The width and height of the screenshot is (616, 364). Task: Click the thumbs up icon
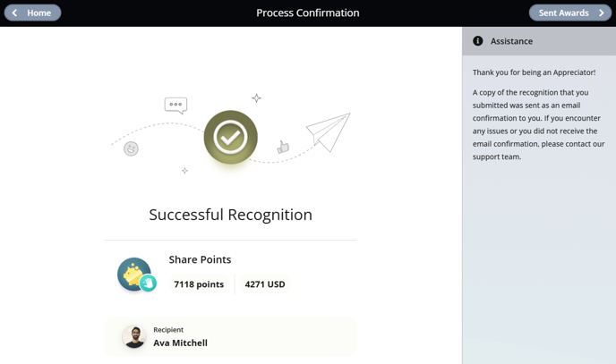(283, 147)
